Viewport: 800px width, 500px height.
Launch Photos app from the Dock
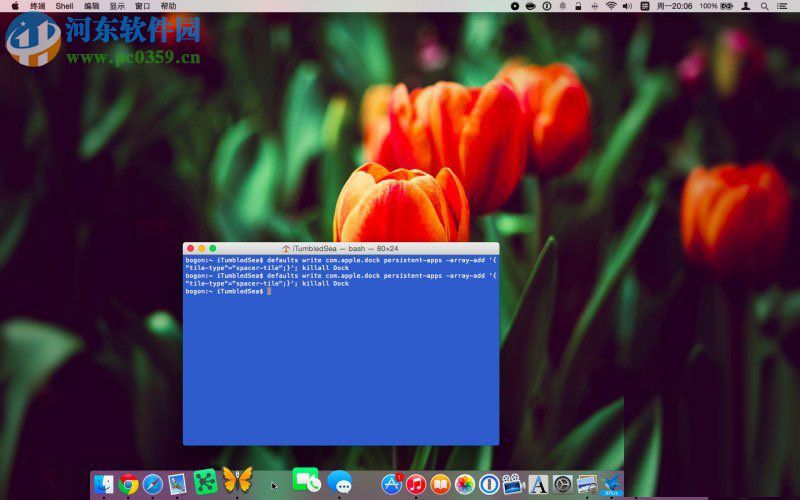pyautogui.click(x=465, y=484)
